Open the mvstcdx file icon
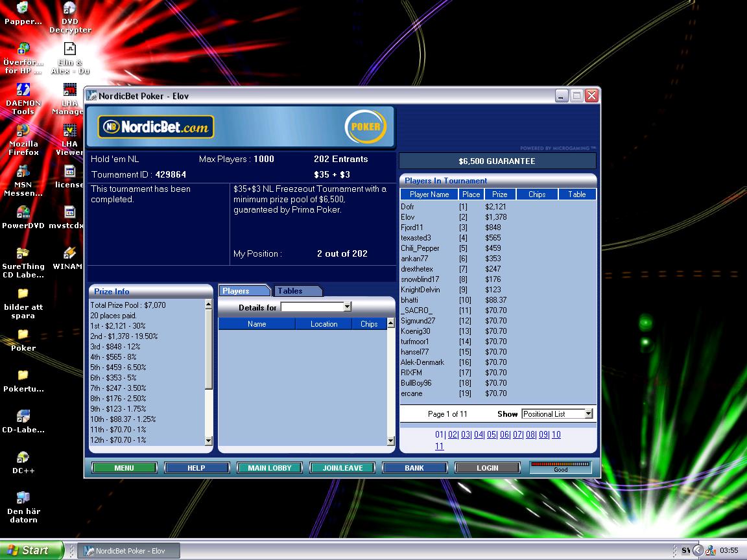This screenshot has height=560, width=747. tap(67, 218)
